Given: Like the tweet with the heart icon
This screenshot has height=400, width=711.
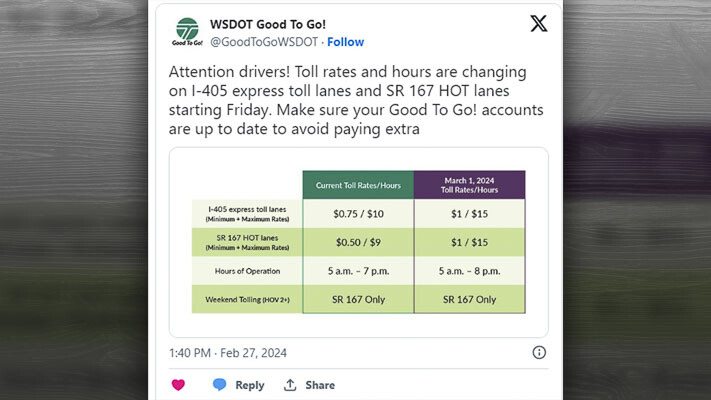Looking at the screenshot, I should click(179, 385).
